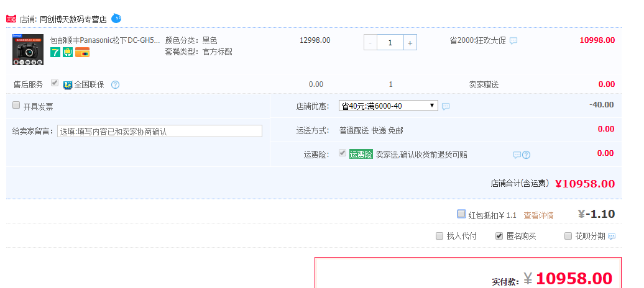This screenshot has width=644, height=288.
Task: Click the ¥-1.10 red packet amount
Action: (x=596, y=214)
